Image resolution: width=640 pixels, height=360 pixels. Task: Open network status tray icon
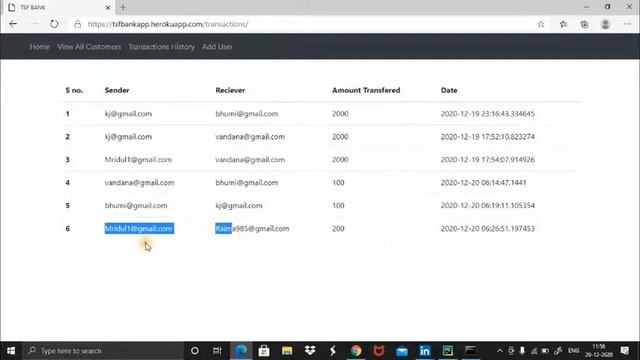tap(533, 351)
